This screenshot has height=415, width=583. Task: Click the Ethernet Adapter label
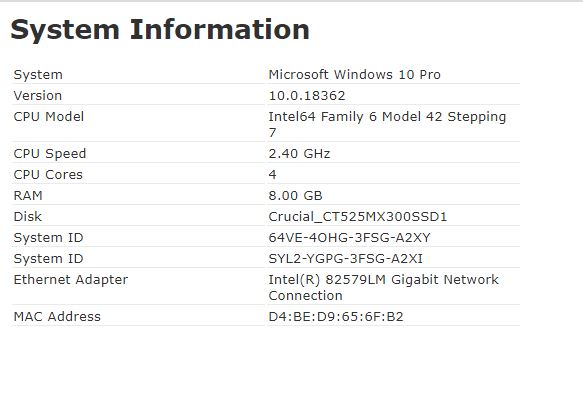(x=71, y=280)
